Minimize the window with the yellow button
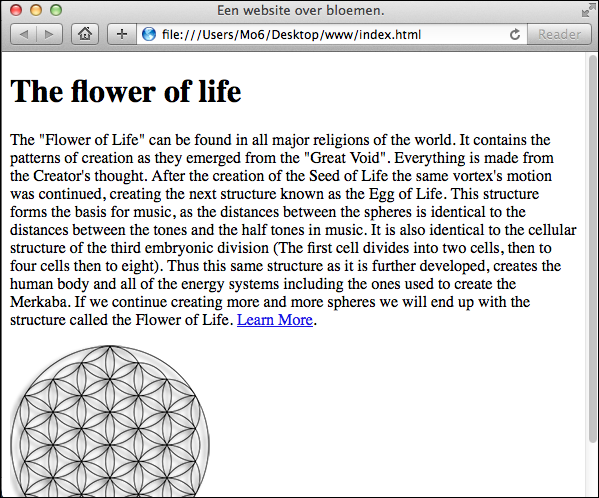Screen dimensions: 599x498 (36, 10)
